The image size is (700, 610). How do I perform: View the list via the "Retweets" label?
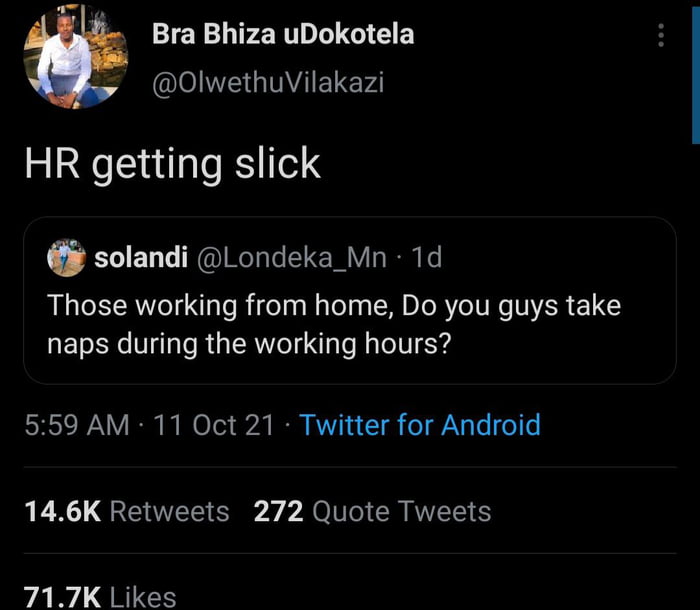169,512
